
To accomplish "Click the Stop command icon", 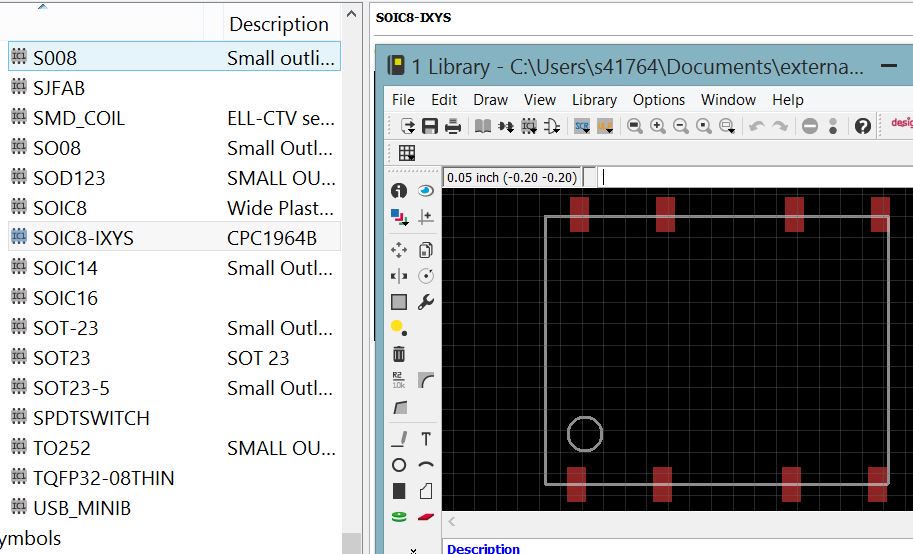I will tap(809, 126).
